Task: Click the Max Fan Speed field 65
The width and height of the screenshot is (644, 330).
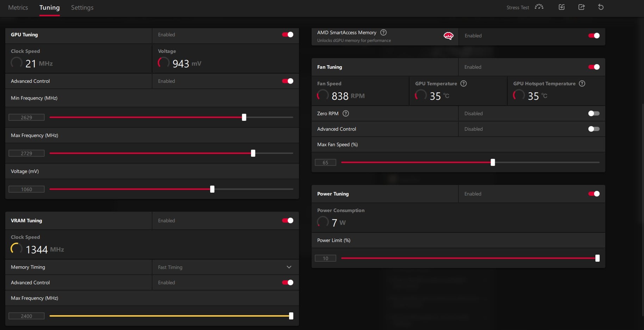Action: [x=325, y=162]
